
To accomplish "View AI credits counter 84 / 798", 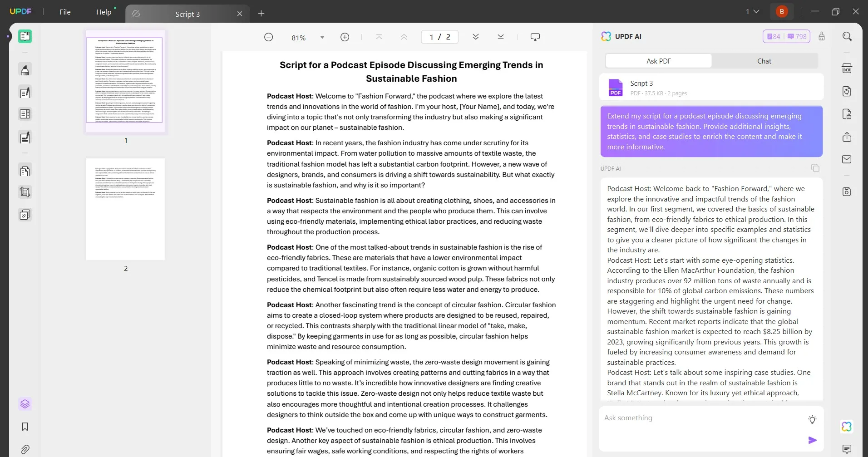I will [787, 36].
